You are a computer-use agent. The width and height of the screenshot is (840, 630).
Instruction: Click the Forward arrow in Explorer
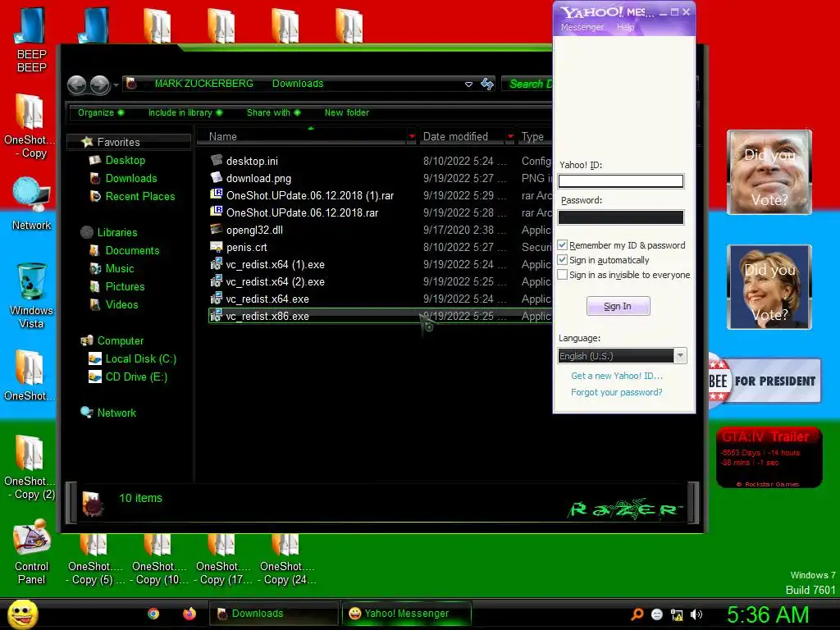click(99, 84)
